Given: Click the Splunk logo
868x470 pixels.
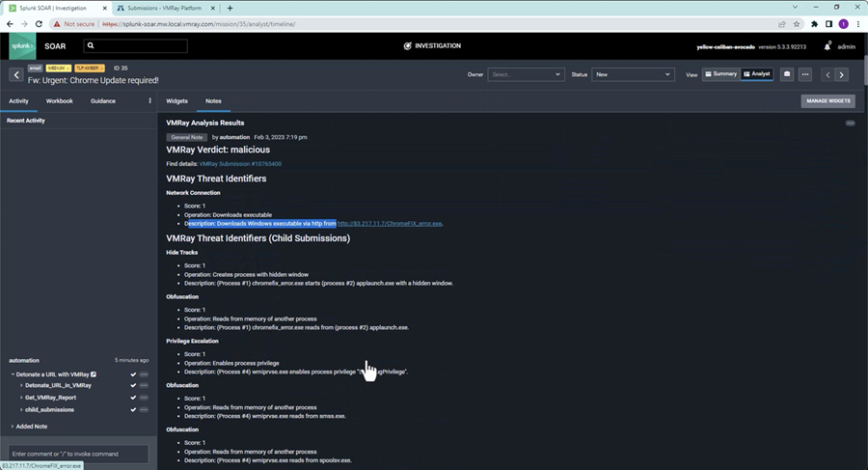Looking at the screenshot, I should [23, 46].
